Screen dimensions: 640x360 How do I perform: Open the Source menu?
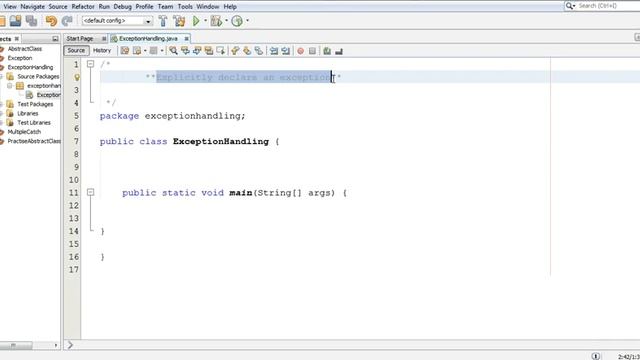pyautogui.click(x=58, y=7)
